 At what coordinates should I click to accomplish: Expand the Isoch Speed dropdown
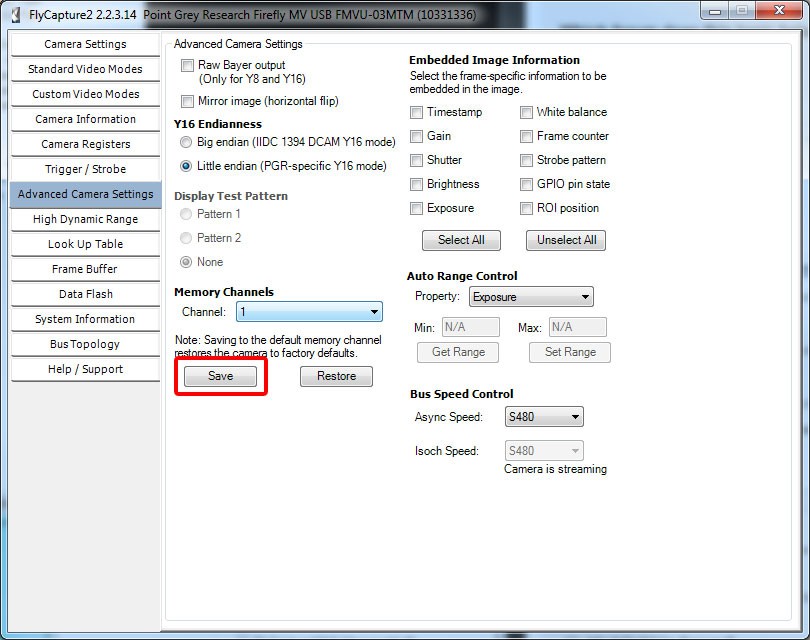click(x=544, y=451)
